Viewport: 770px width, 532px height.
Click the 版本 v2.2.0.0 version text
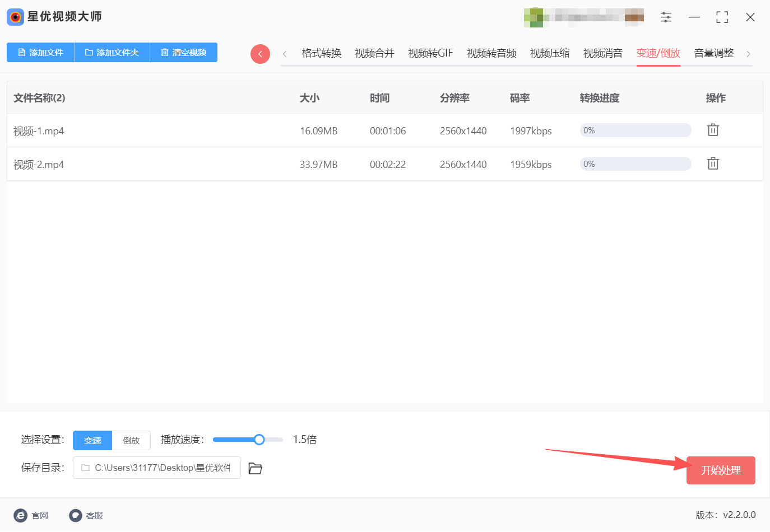tap(726, 515)
